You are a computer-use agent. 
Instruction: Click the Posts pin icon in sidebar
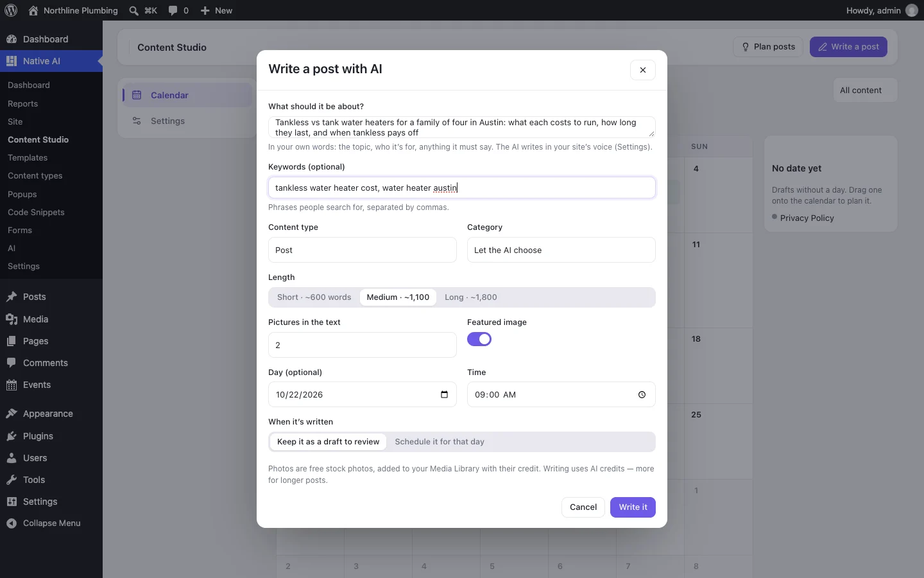point(12,297)
